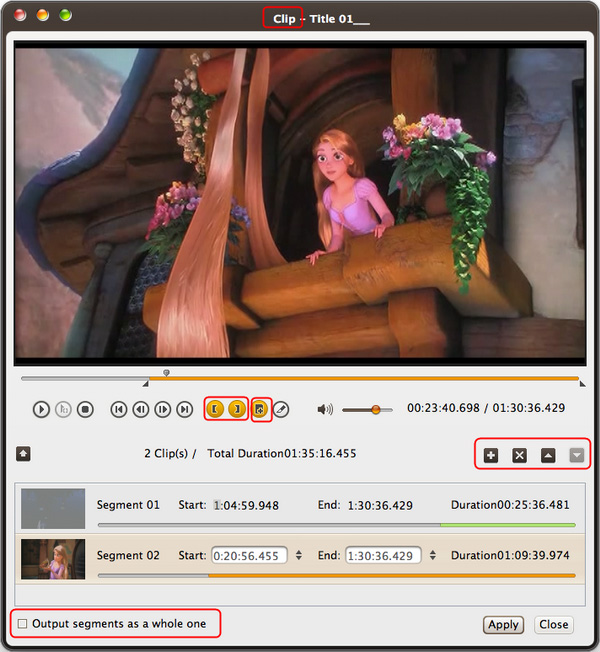Jump to the segment start
The height and width of the screenshot is (652, 600).
click(119, 410)
